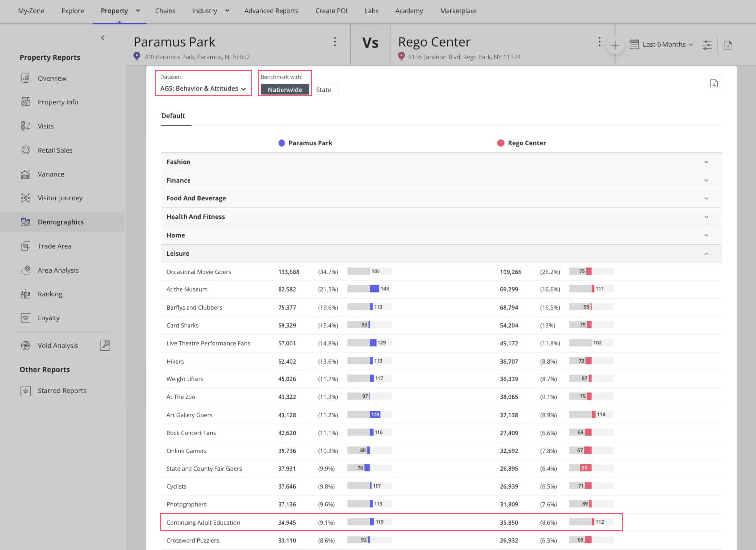Expand the Home category
The image size is (756, 550).
(441, 235)
